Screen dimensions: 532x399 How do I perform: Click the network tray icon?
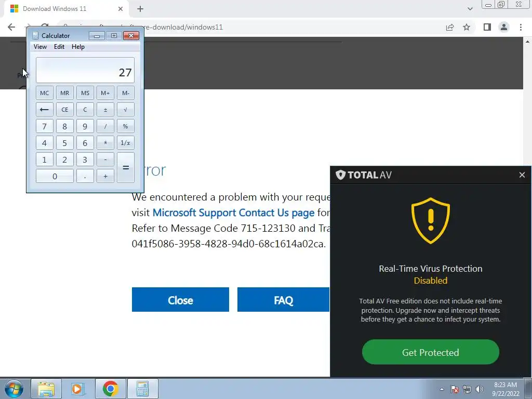[467, 389]
